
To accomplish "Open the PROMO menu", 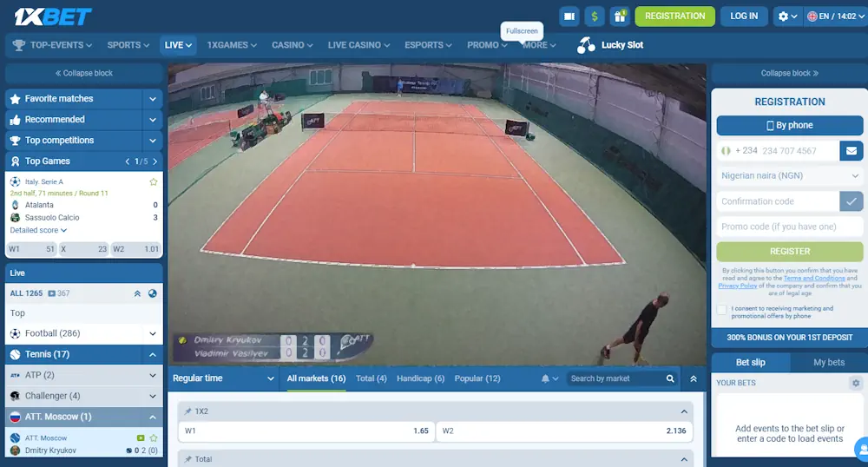I will point(487,45).
